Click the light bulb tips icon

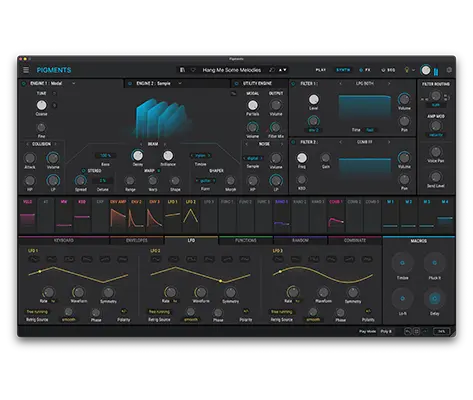[x=407, y=70]
